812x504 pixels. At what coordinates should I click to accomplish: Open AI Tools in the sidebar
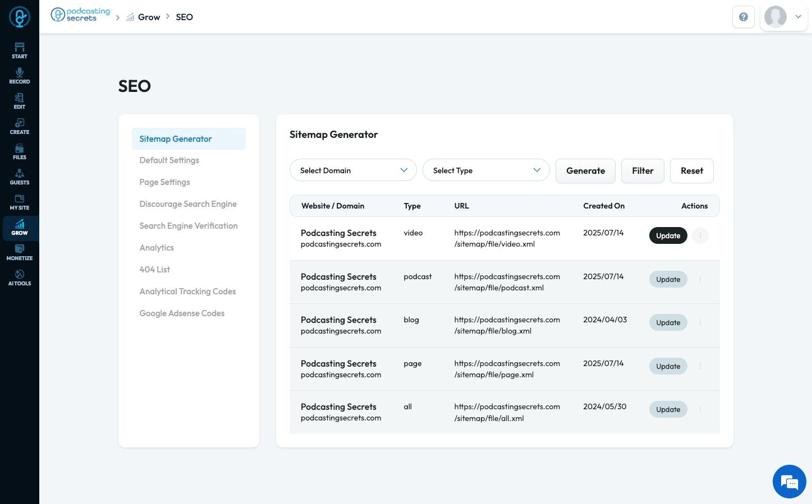[x=20, y=278]
